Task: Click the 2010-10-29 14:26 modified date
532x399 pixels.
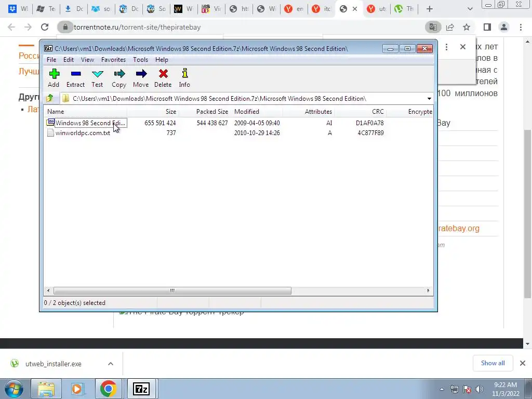Action: [257, 133]
